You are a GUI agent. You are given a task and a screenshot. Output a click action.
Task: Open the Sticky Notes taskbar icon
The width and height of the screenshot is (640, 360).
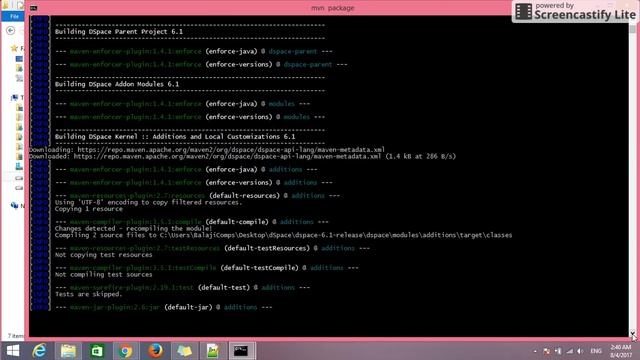click(184, 351)
